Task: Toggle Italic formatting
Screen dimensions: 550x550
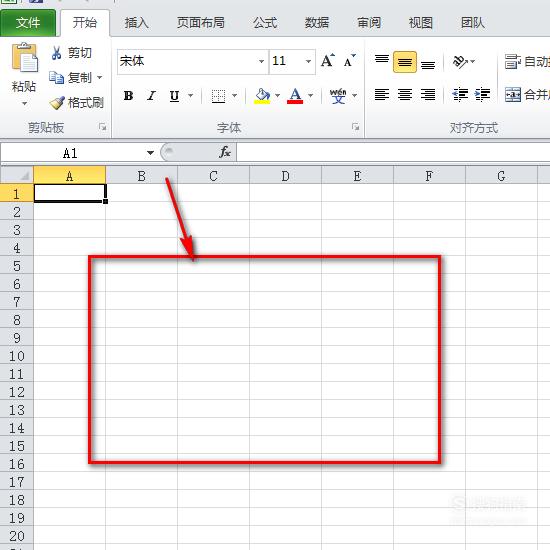Action: click(152, 95)
